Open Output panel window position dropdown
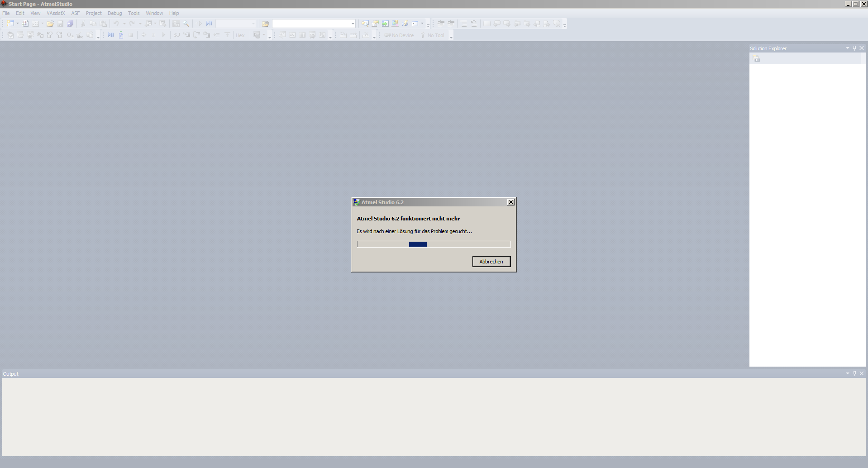The image size is (868, 468). [x=848, y=373]
